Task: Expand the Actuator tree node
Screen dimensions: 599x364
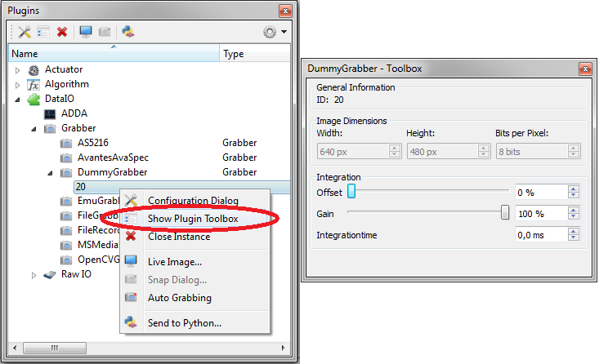Action: click(x=18, y=70)
